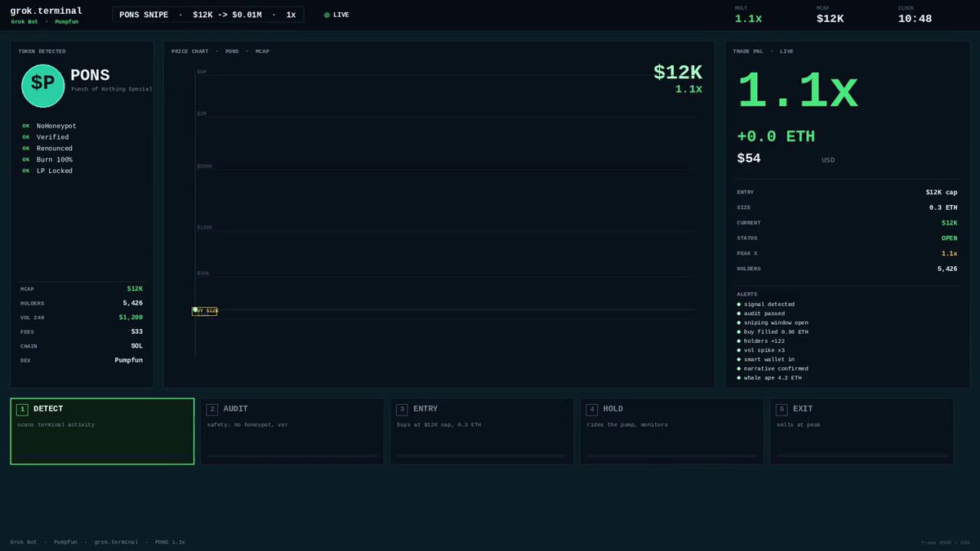This screenshot has width=980, height=551.
Task: Click the Renounced check row
Action: tap(47, 149)
